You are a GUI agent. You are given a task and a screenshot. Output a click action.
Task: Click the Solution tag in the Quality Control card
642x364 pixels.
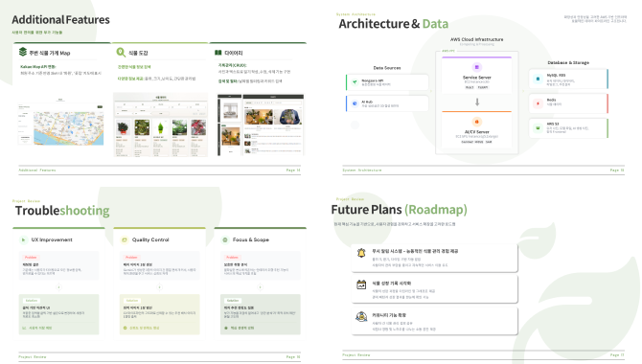132,301
